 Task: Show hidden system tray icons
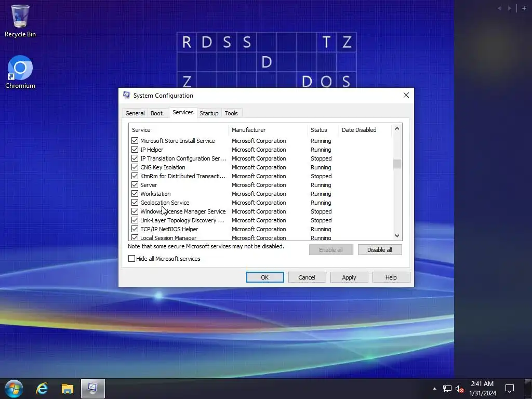[x=434, y=389]
